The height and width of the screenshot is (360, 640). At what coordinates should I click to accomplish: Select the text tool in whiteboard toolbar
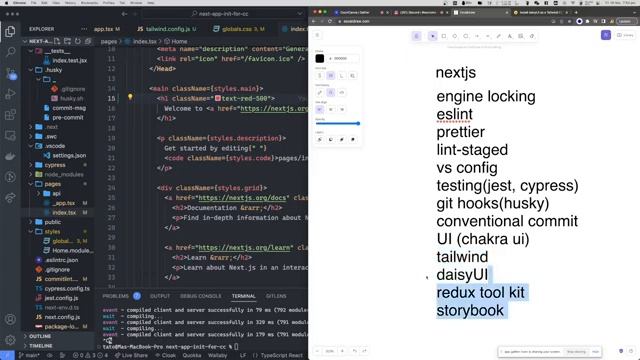pyautogui.click(x=510, y=36)
